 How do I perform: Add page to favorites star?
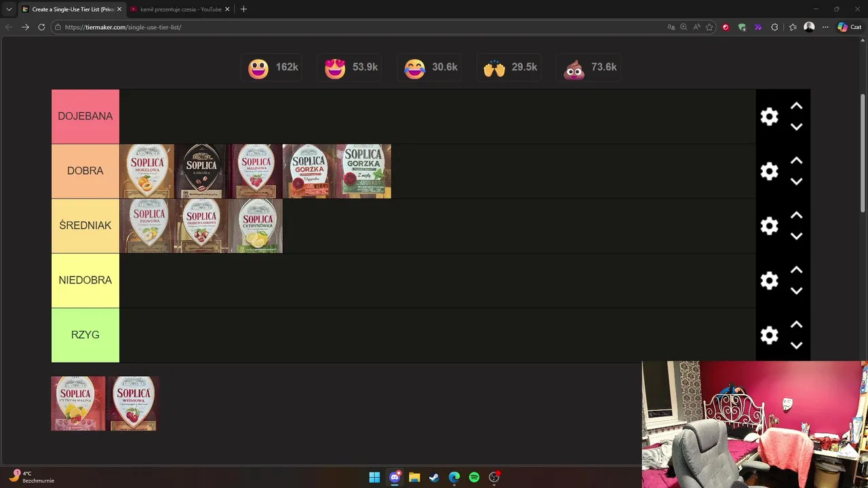(709, 27)
